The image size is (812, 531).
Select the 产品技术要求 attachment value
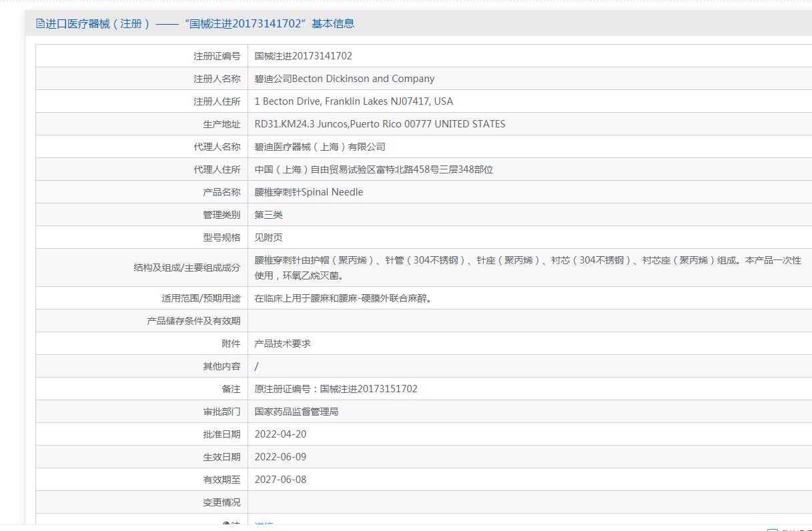283,344
